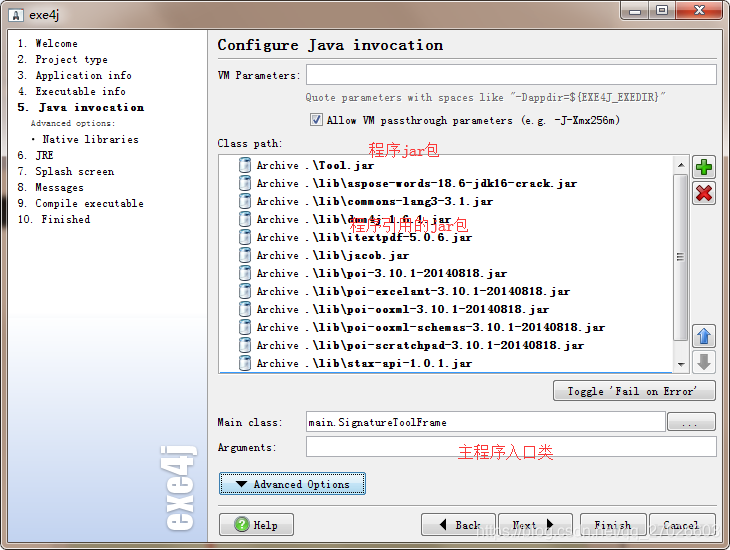The width and height of the screenshot is (730, 550).
Task: Click archive icon beside poi-scratchpad jar
Action: pyautogui.click(x=245, y=345)
